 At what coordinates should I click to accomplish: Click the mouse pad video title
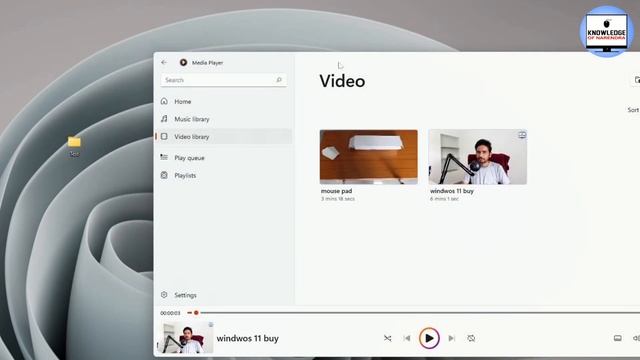(336, 191)
